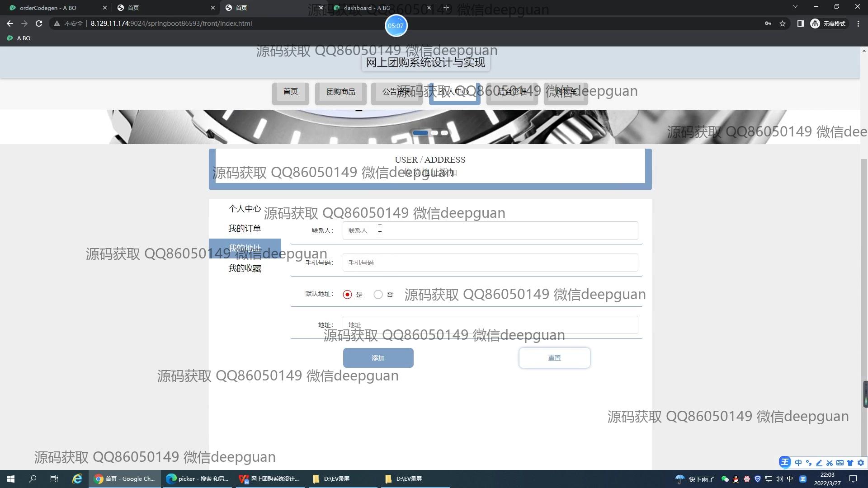868x488 pixels.
Task: Open the Chrome three-dot menu
Action: 858,23
